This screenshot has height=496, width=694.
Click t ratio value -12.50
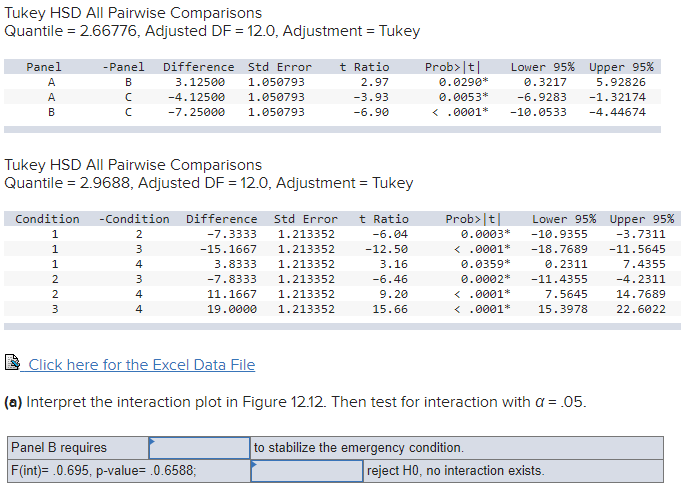click(x=386, y=249)
